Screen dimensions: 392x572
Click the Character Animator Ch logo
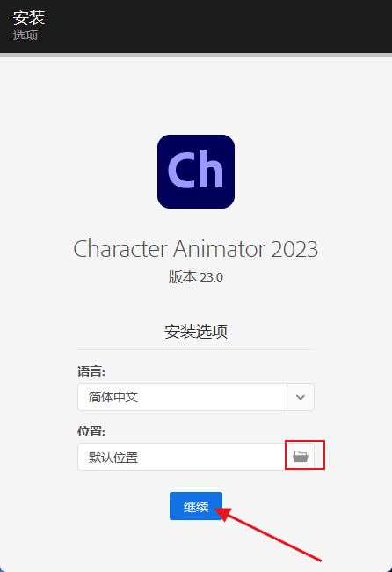click(196, 172)
